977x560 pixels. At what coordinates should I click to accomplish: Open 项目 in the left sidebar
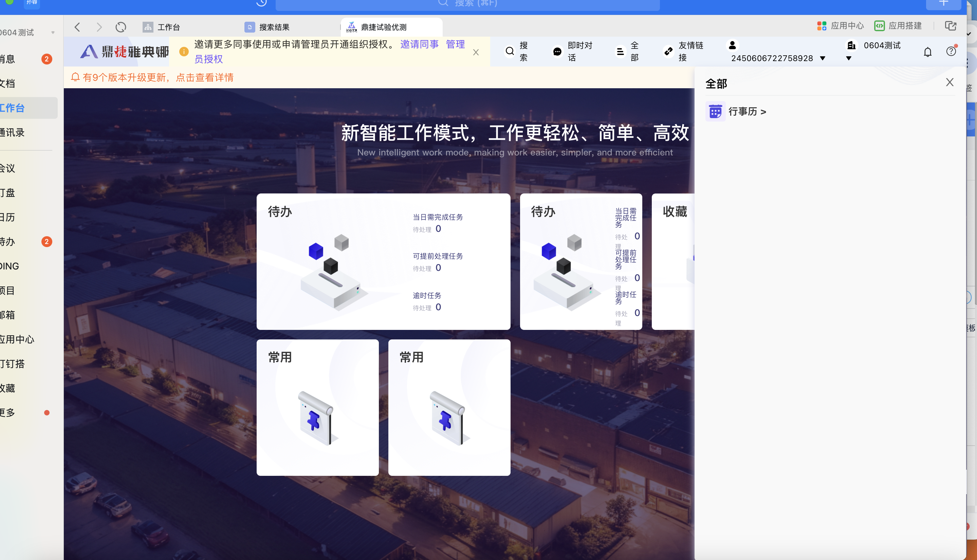click(x=26, y=291)
